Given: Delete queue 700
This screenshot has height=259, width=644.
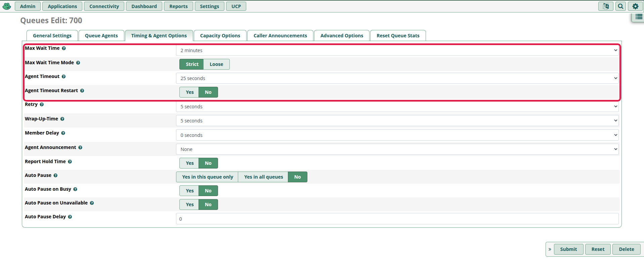Looking at the screenshot, I should 627,249.
